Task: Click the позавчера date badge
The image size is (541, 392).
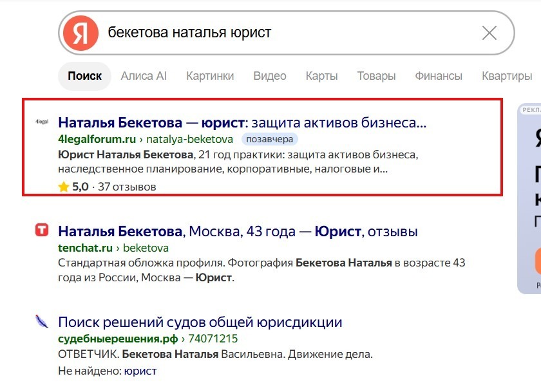Action: pyautogui.click(x=269, y=139)
